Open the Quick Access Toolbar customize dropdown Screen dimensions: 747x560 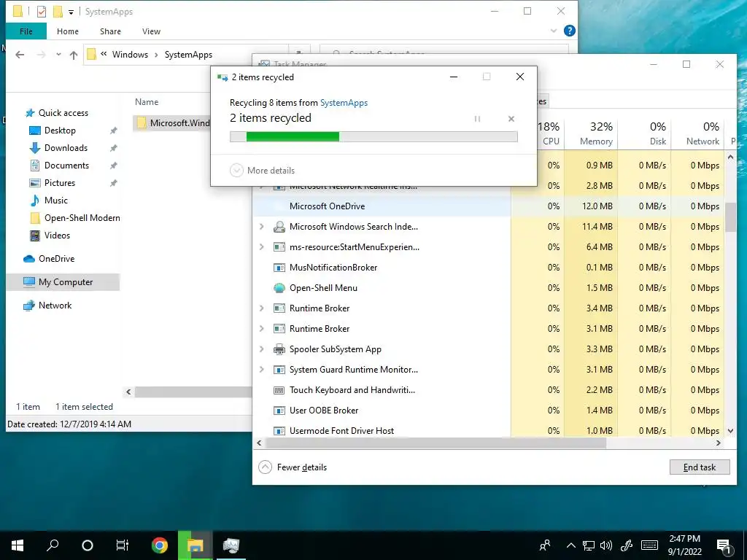71,12
